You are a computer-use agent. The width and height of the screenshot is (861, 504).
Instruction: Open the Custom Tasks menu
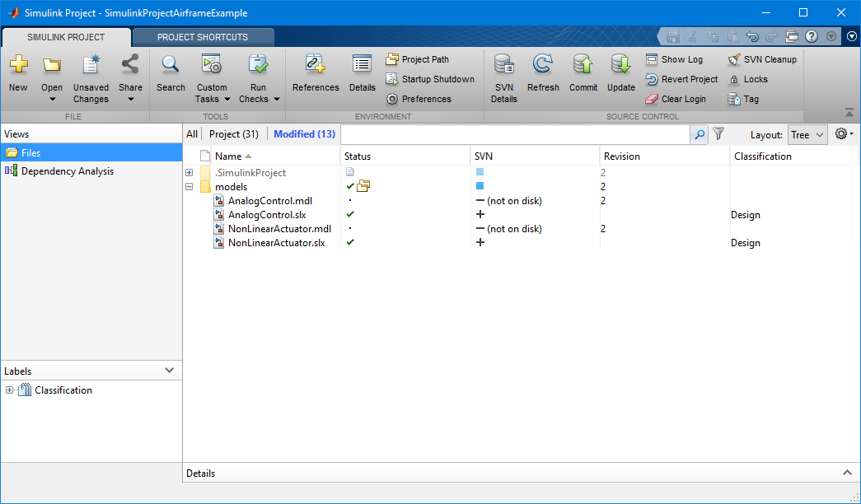[x=212, y=80]
